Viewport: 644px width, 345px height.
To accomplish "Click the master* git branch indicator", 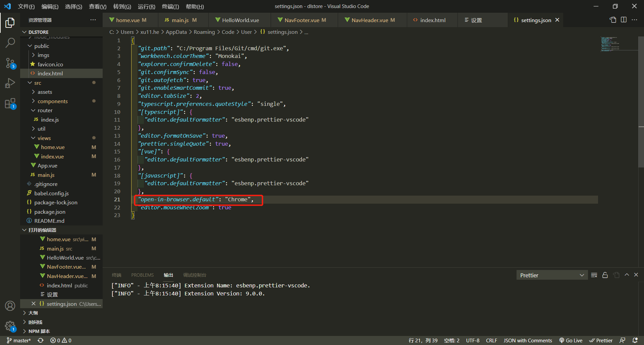I will [x=19, y=340].
